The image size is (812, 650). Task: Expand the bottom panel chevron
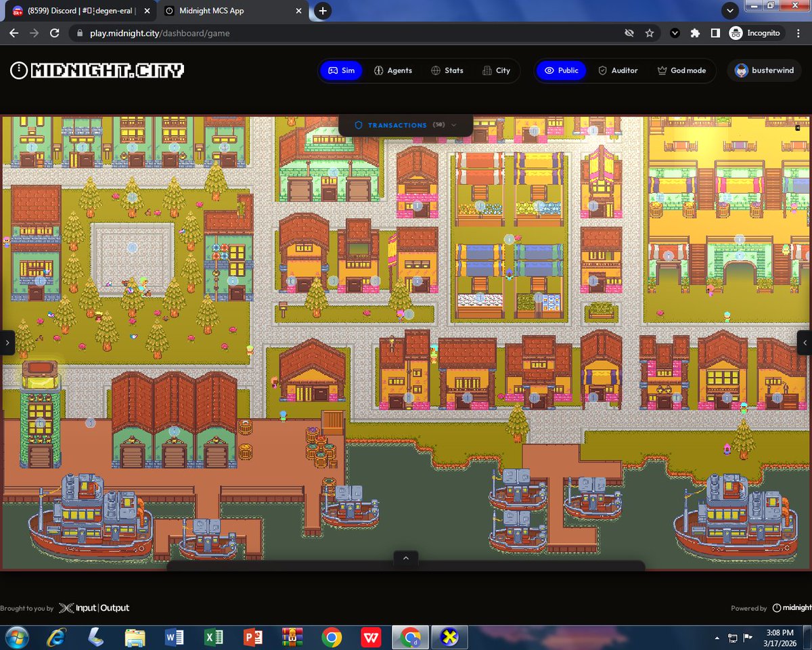point(406,558)
